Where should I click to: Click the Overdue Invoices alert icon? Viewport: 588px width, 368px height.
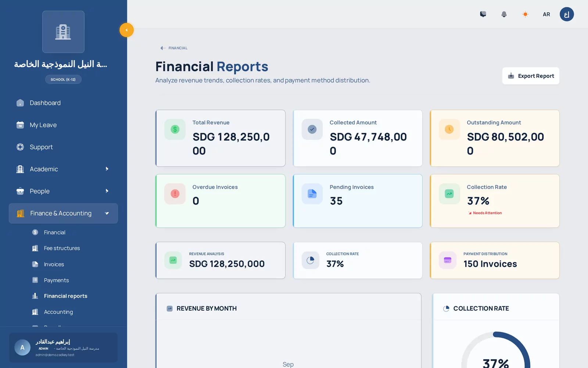click(x=175, y=194)
